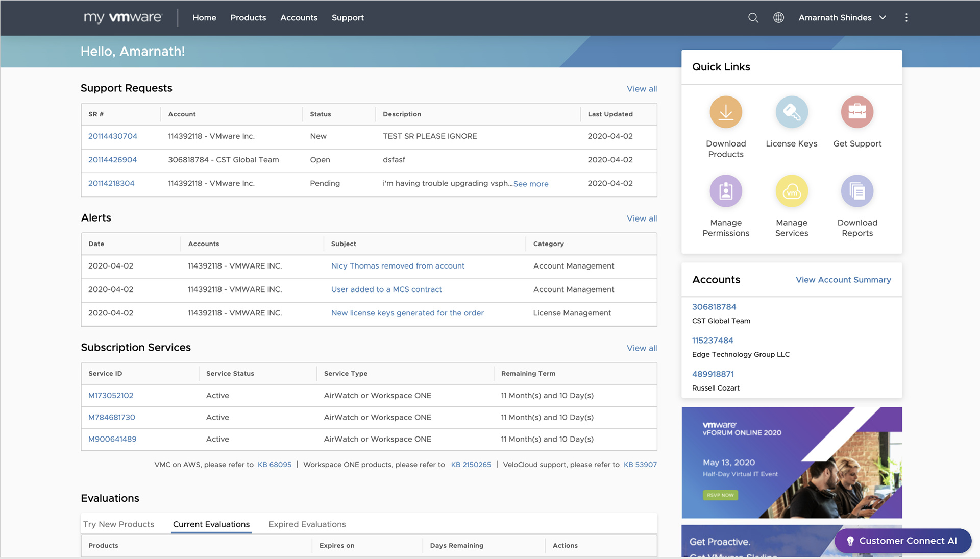Open account 115237484
The image size is (980, 559).
(713, 341)
